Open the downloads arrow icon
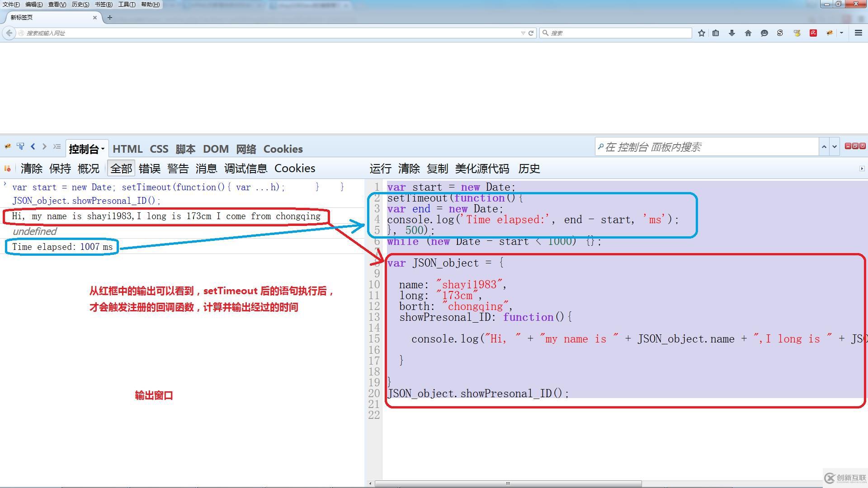 [732, 33]
